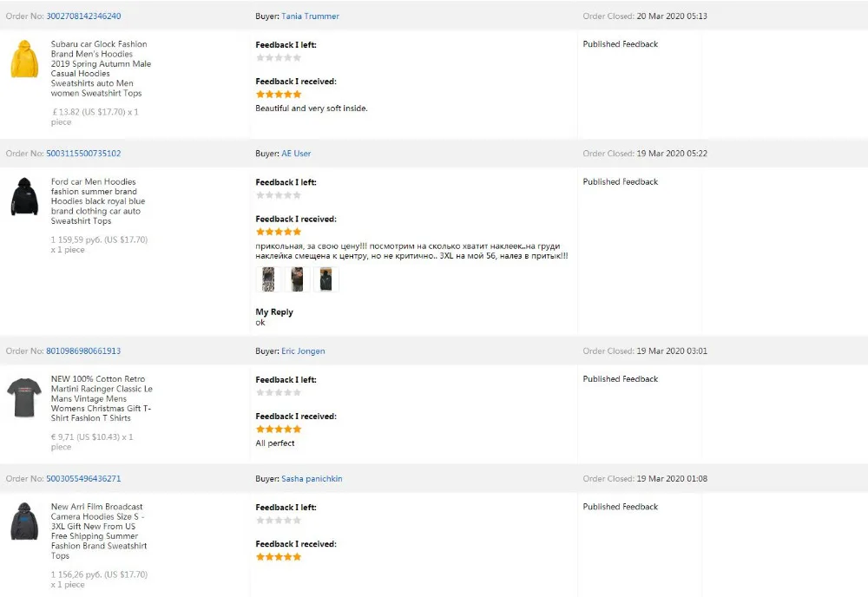This screenshot has width=868, height=597.
Task: View buyer Eric Jongen's profile
Action: tap(303, 351)
